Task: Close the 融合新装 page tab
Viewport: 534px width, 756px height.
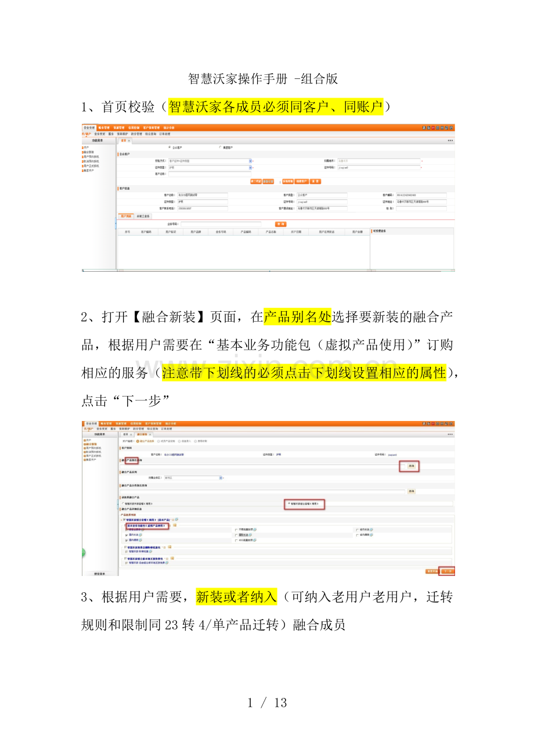Action: coord(150,434)
